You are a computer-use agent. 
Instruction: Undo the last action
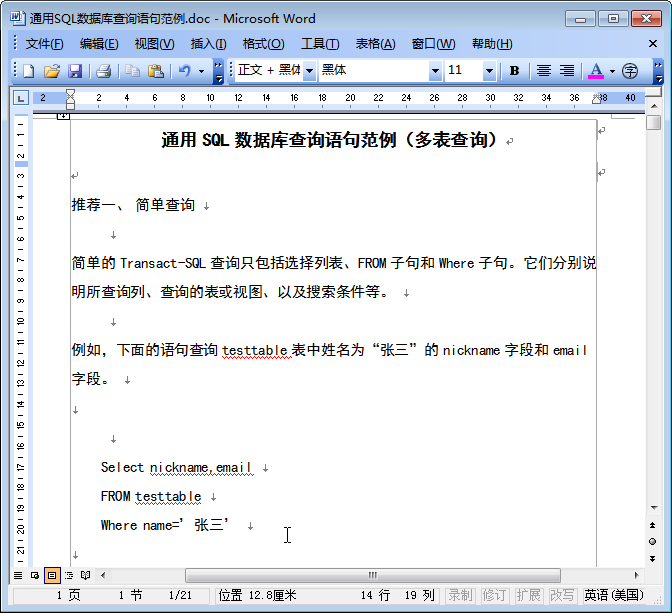[185, 71]
